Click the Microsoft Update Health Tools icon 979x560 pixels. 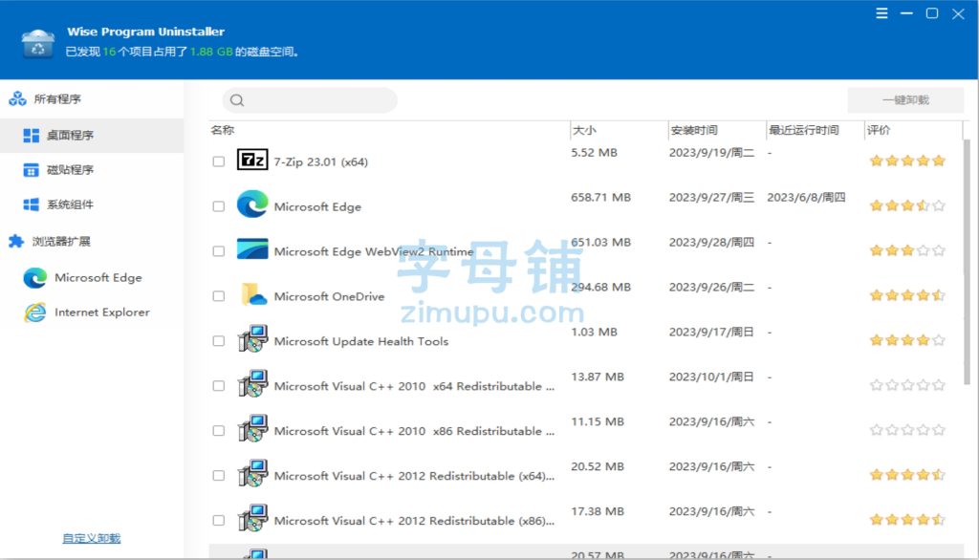(252, 339)
